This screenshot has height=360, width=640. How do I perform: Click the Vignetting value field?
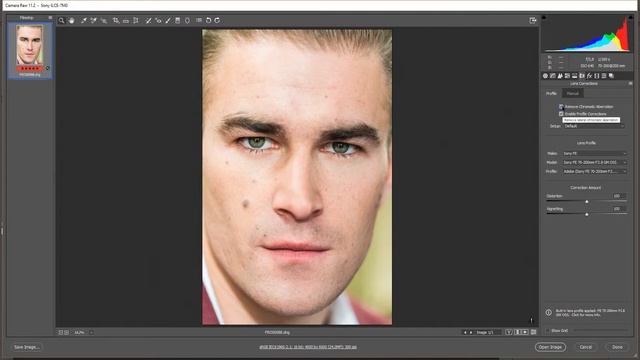point(618,209)
